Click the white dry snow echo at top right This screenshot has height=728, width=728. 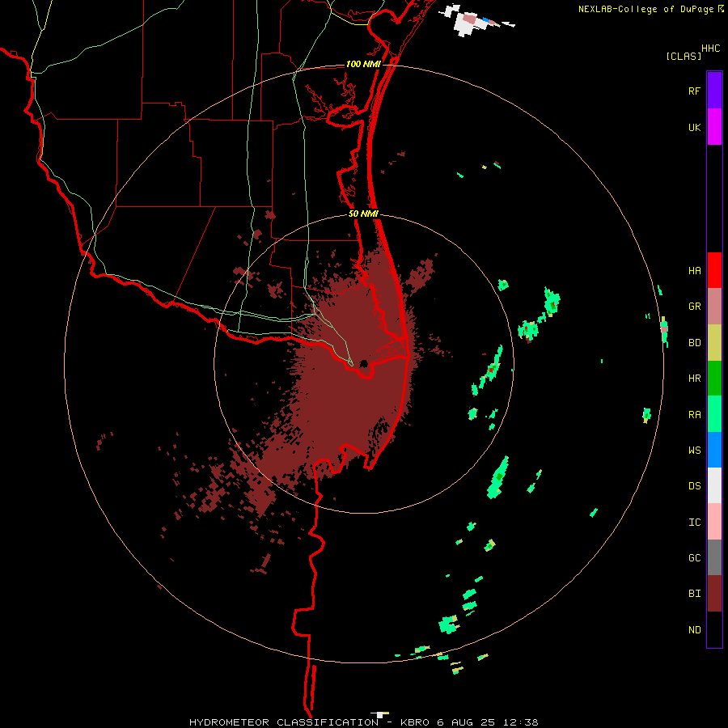[x=469, y=20]
